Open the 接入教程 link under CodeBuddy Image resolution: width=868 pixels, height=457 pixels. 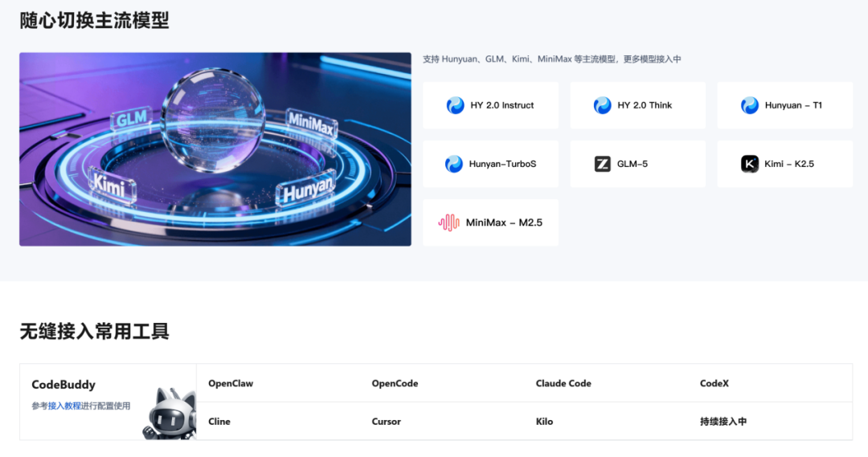coord(64,406)
